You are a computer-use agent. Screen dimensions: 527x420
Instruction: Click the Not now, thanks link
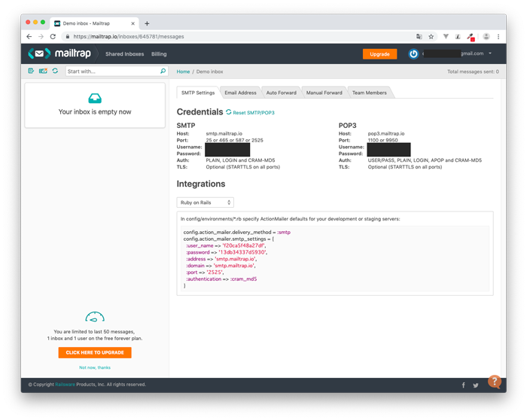tap(95, 367)
